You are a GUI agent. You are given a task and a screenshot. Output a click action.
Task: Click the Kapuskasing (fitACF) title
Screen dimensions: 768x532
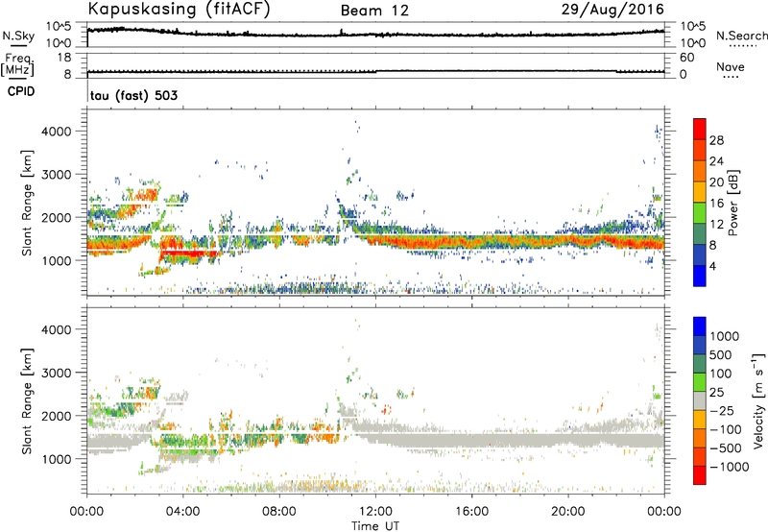pos(179,9)
